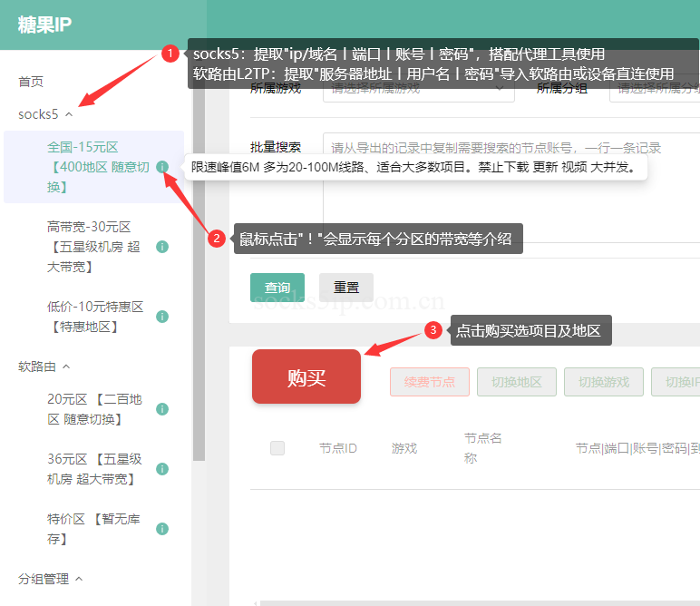Select 高带宽-30元区 menu item

pyautogui.click(x=89, y=247)
